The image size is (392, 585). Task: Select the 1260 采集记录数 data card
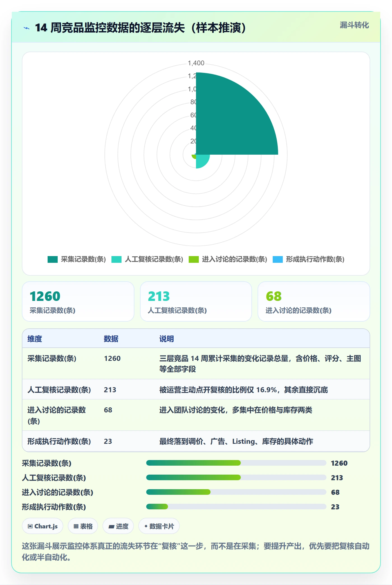pyautogui.click(x=78, y=301)
